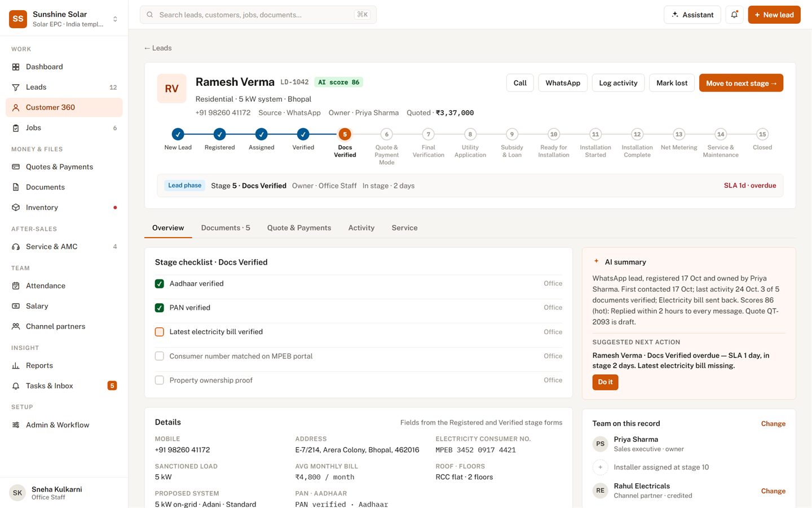Switch to the Activity tab
This screenshot has height=508, width=812.
(361, 228)
